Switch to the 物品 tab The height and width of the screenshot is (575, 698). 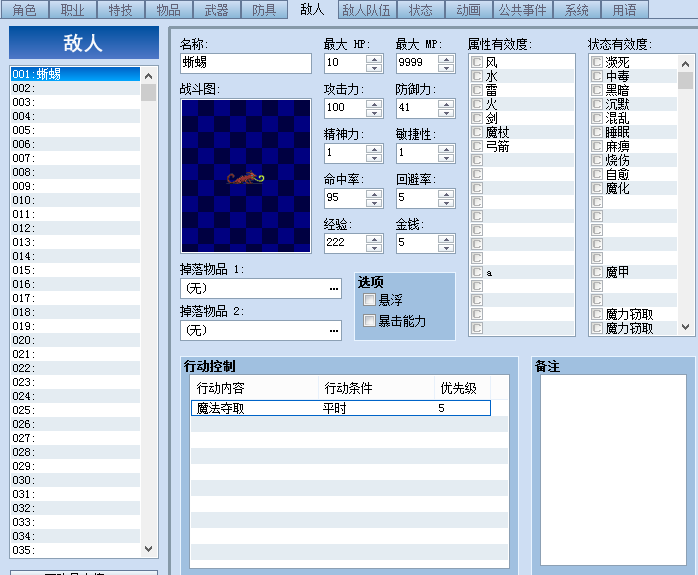click(168, 10)
